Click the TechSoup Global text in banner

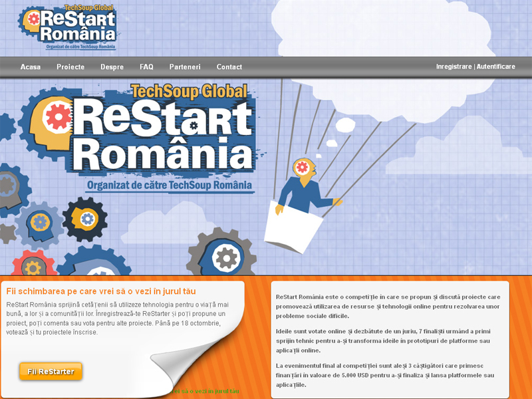point(189,92)
